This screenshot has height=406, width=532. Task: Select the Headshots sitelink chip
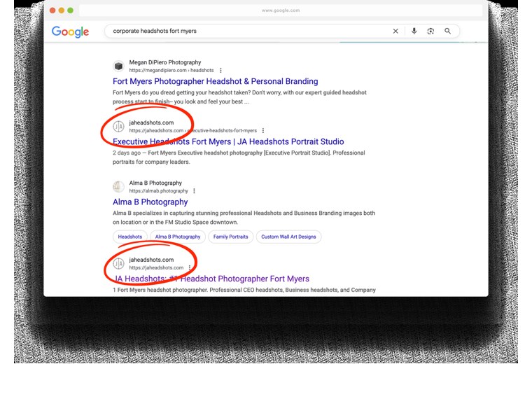pyautogui.click(x=130, y=237)
